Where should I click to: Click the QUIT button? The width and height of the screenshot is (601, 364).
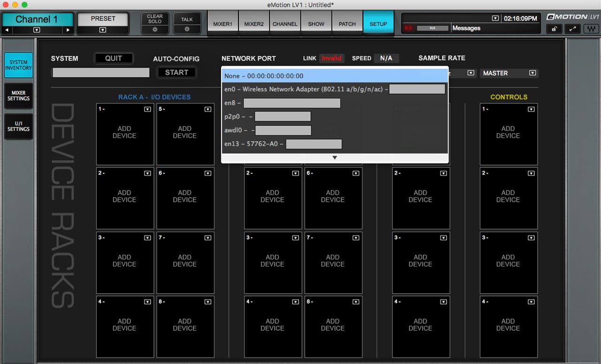pos(114,58)
